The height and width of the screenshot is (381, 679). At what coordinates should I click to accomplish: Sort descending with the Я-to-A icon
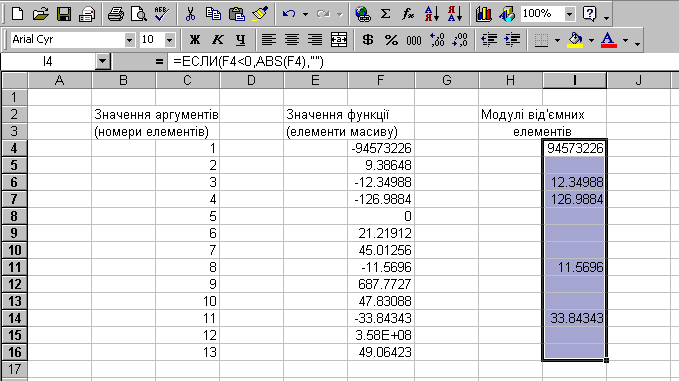455,14
